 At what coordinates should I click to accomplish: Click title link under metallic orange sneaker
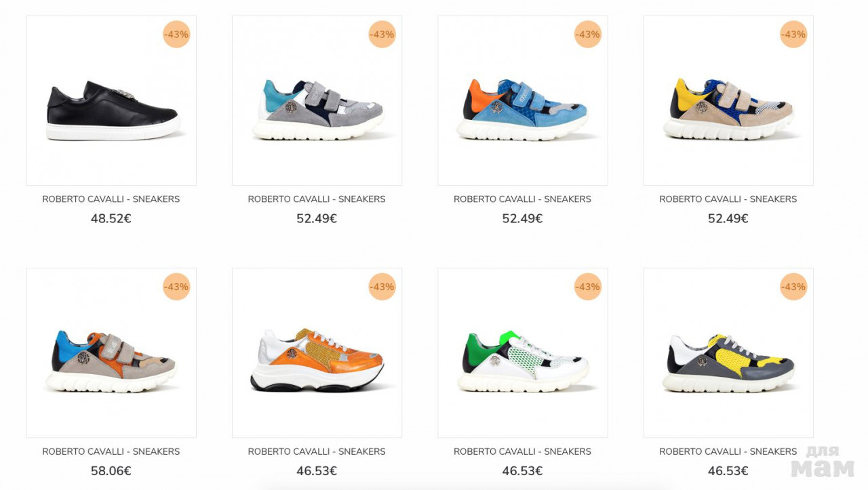pos(317,451)
